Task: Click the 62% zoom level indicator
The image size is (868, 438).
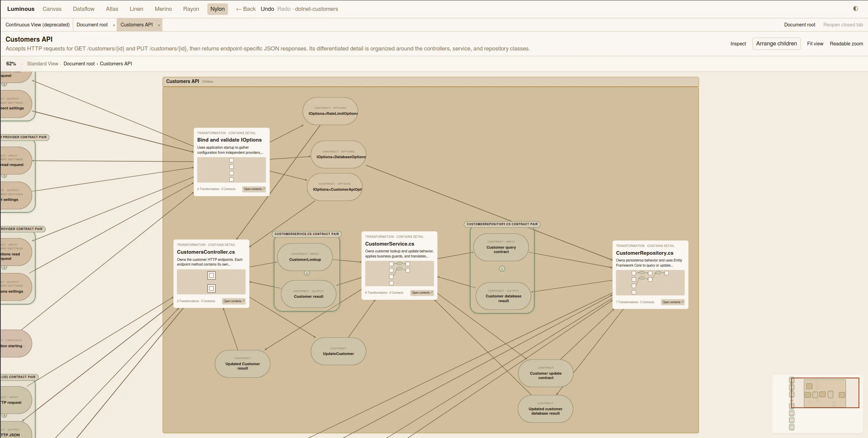Action: pyautogui.click(x=11, y=64)
